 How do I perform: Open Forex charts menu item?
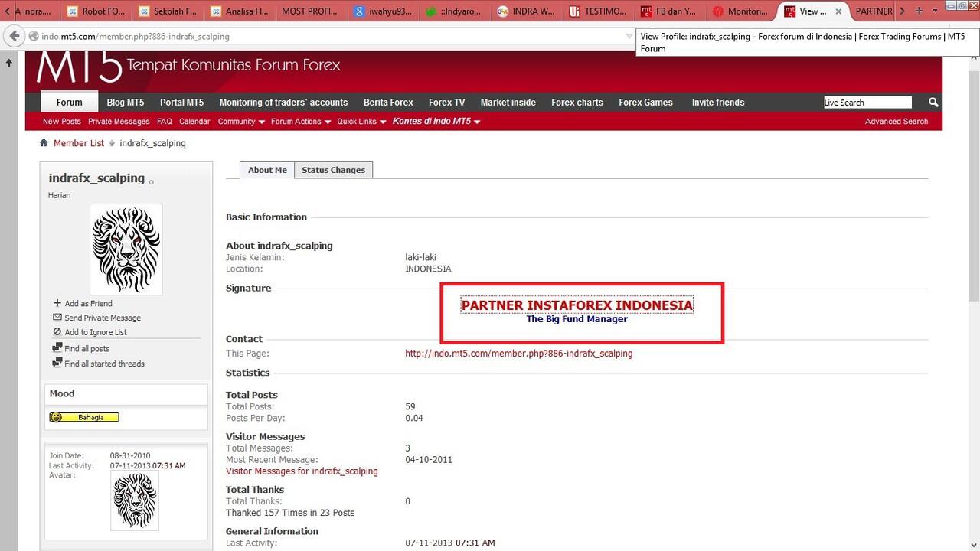click(x=577, y=103)
